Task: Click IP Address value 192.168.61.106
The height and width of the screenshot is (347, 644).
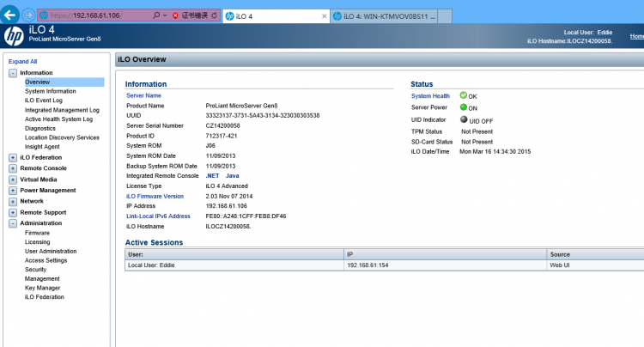Action: [x=227, y=206]
